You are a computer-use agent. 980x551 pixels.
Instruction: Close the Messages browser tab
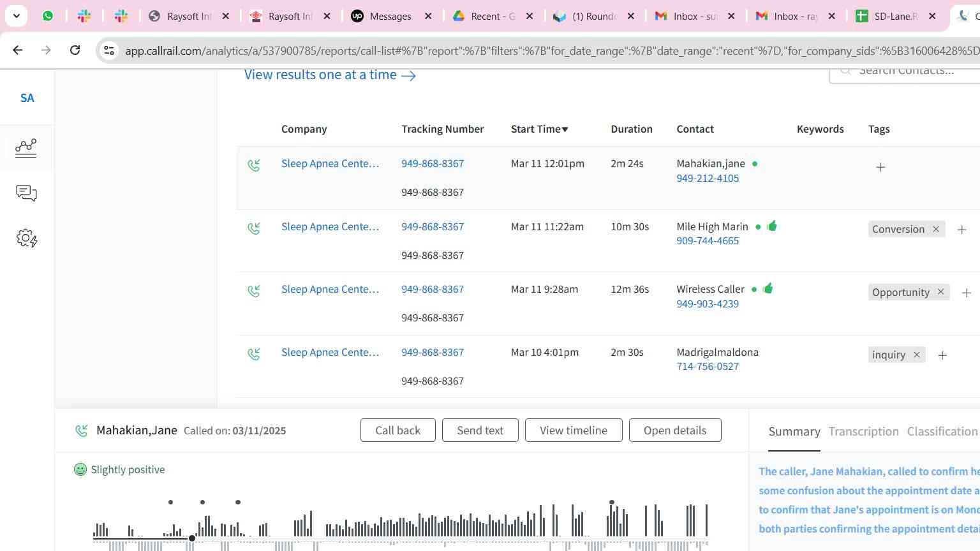pos(428,16)
